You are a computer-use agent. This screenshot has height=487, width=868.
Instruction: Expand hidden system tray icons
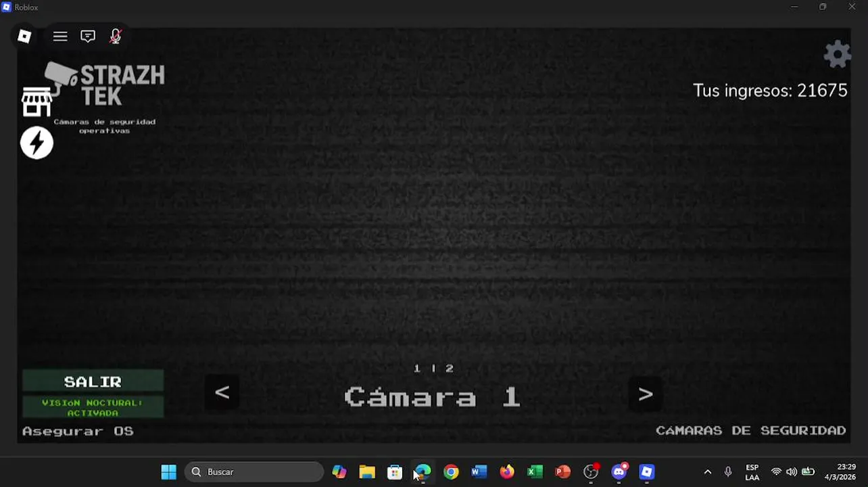click(708, 472)
